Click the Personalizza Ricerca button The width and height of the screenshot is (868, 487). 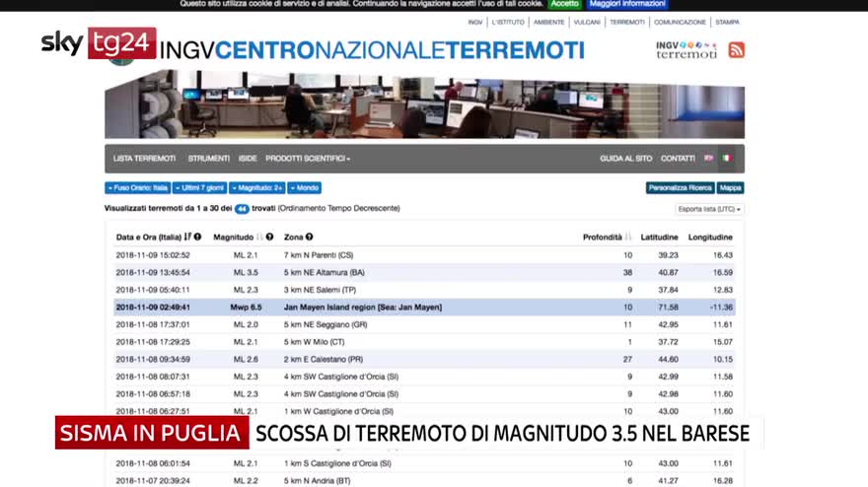[x=680, y=187]
